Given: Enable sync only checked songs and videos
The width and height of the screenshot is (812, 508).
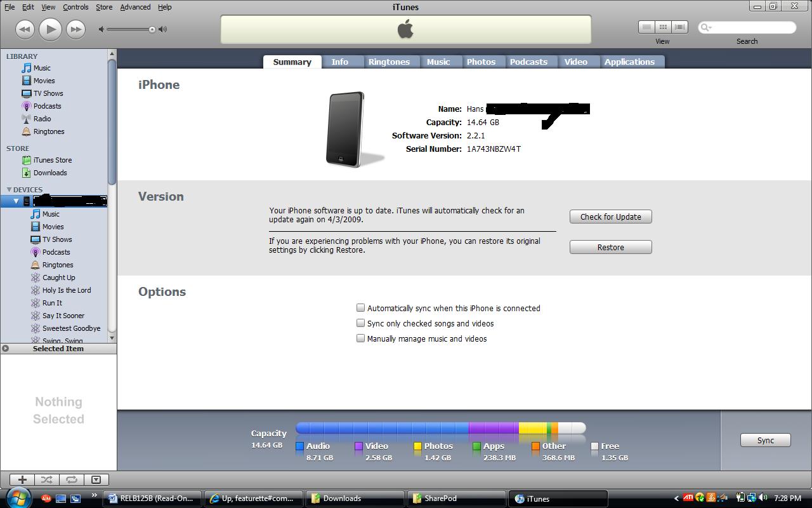Looking at the screenshot, I should pos(360,323).
